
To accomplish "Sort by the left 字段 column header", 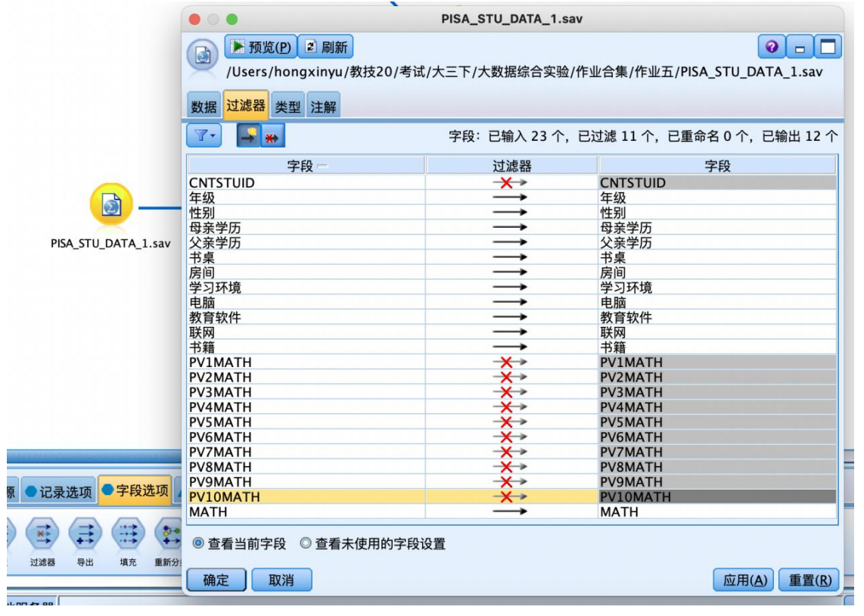I will point(306,165).
